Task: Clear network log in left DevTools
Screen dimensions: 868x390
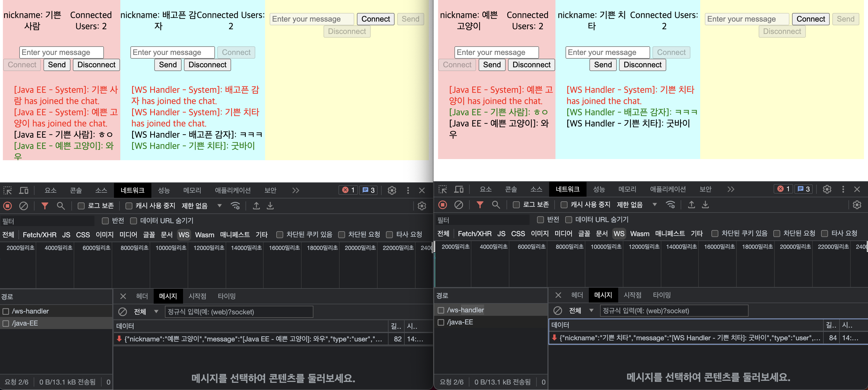Action: pyautogui.click(x=23, y=206)
